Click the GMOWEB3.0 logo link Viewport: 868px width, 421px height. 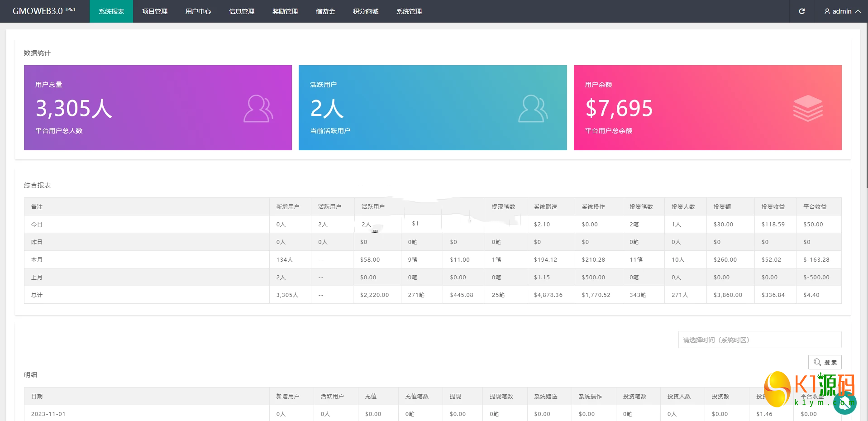(44, 11)
